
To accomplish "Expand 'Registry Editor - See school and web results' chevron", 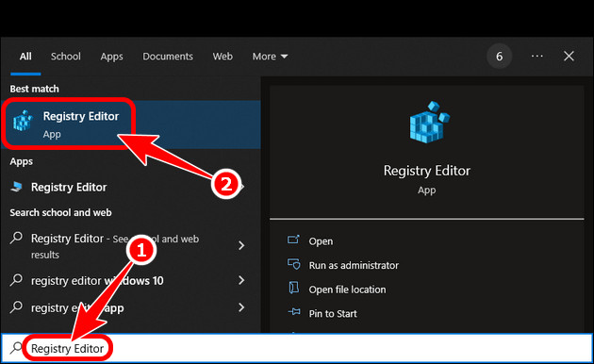I will [x=241, y=246].
